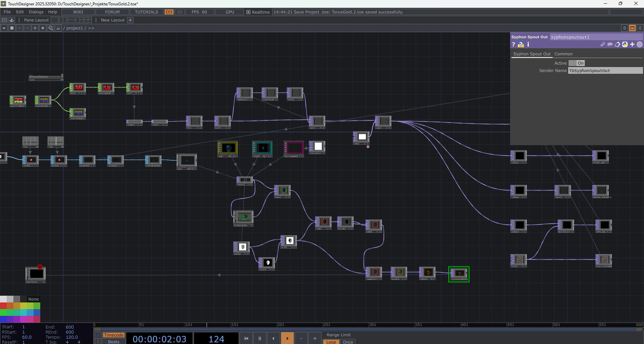Switch to the Common parameter tab
This screenshot has width=644, height=344.
(x=563, y=54)
